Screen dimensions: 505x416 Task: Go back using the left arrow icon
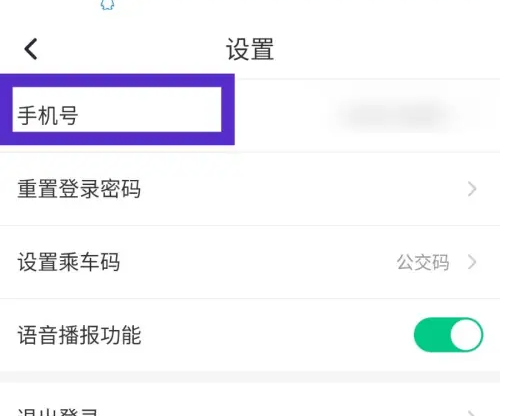pyautogui.click(x=31, y=49)
